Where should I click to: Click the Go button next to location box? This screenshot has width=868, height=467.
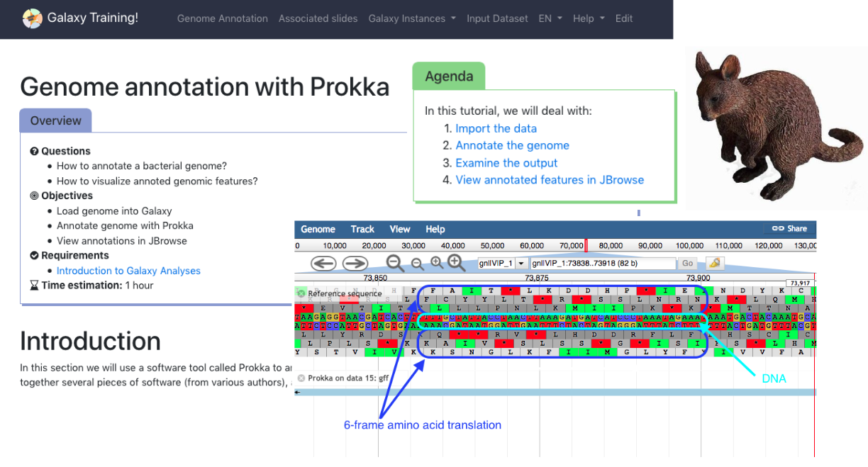click(x=687, y=264)
